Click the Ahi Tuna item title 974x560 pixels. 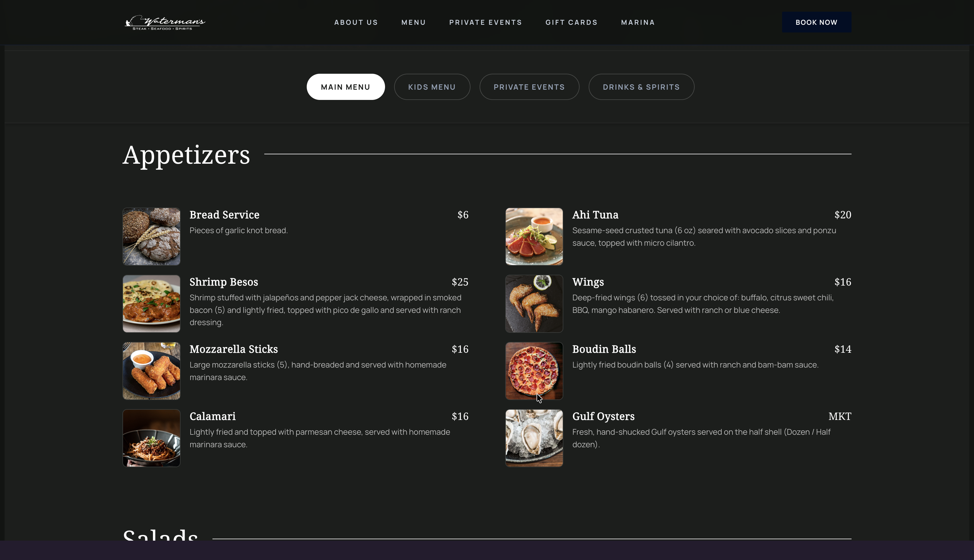pyautogui.click(x=596, y=215)
